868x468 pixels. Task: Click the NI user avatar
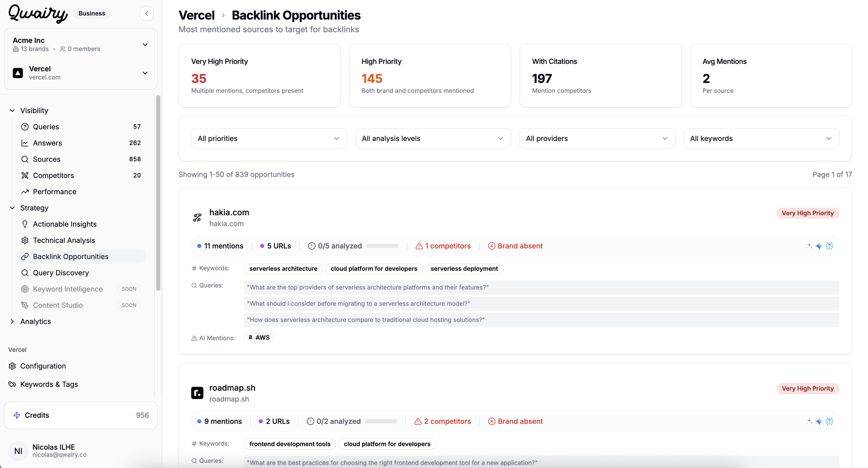[x=18, y=451]
